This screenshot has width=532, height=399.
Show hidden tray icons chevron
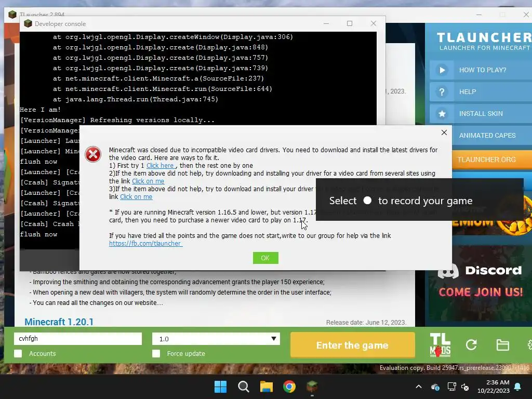[x=419, y=387]
